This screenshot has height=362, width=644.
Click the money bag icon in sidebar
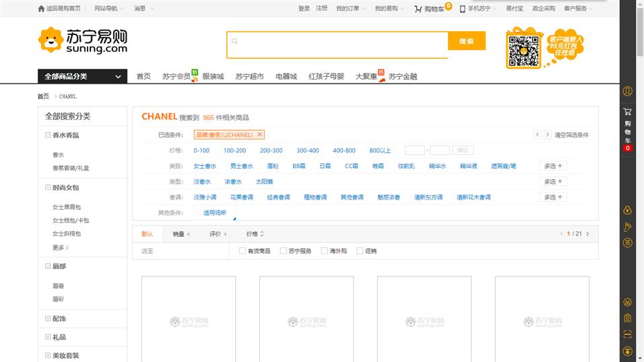[627, 210]
